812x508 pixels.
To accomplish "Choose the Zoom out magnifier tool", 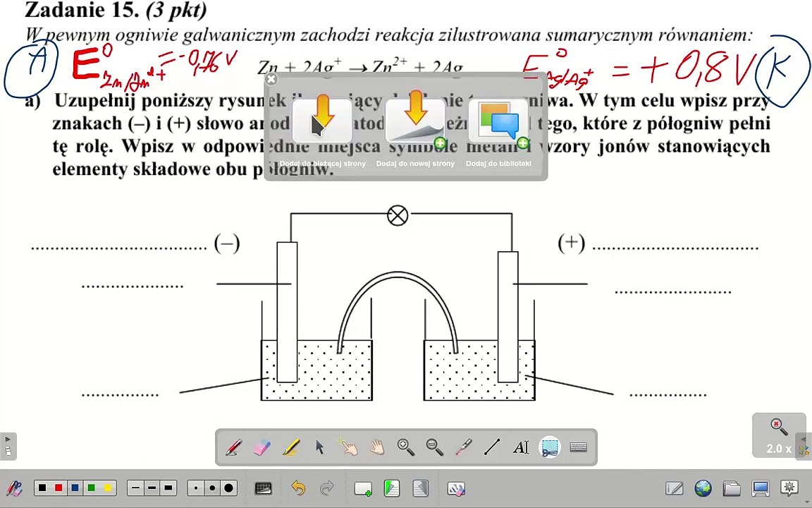I will [x=434, y=447].
